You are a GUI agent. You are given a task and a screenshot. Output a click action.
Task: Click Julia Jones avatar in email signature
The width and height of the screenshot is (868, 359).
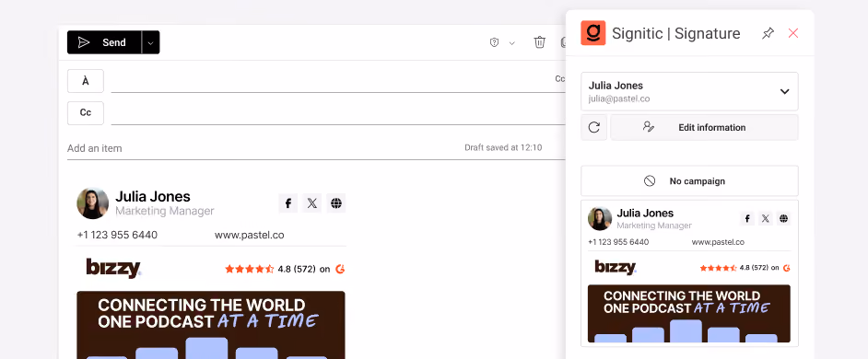(92, 203)
